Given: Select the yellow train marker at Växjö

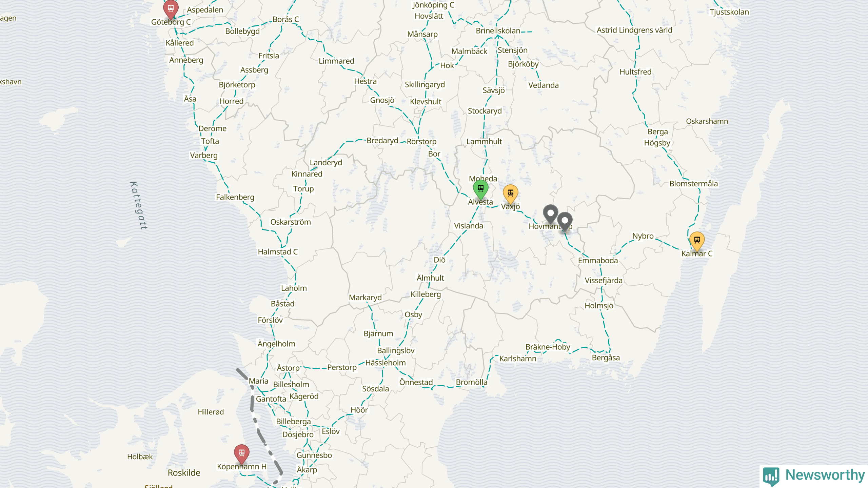Looking at the screenshot, I should [510, 194].
